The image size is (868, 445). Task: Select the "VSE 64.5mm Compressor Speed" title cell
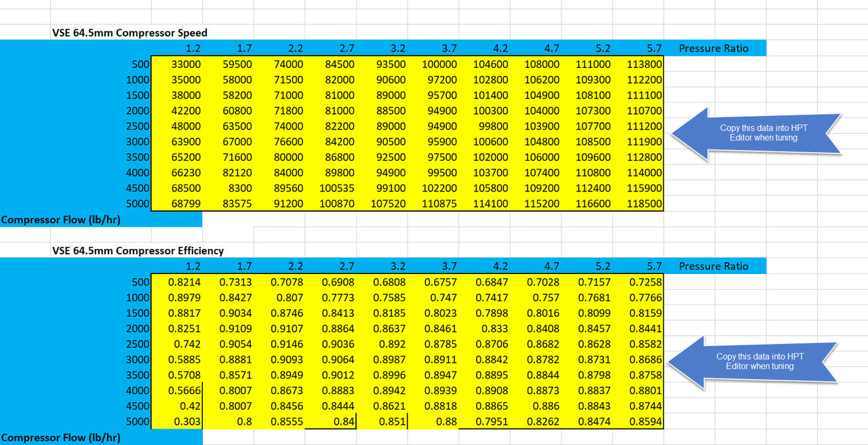[130, 33]
